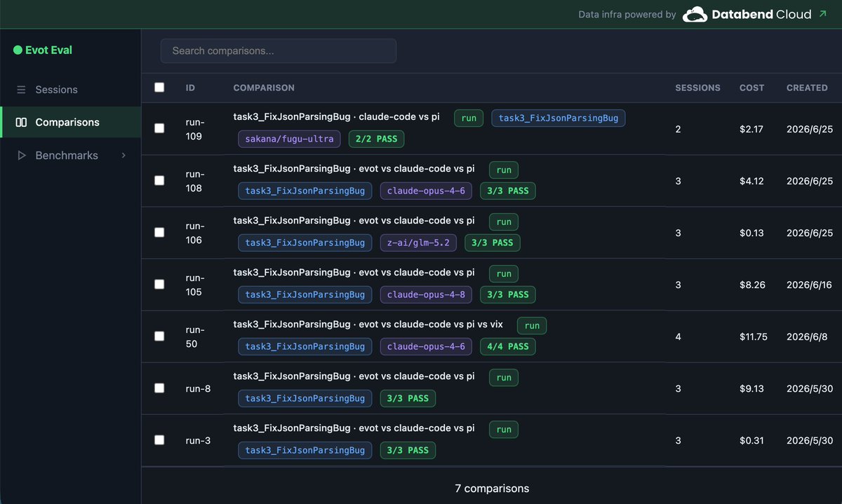This screenshot has width=842, height=504.
Task: Open the comparison title containing 'vs vix'
Action: [x=368, y=324]
